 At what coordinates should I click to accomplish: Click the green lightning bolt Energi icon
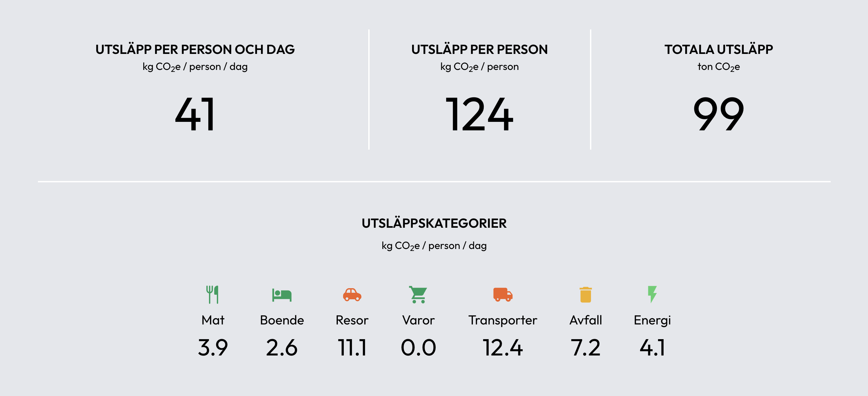[x=652, y=294]
